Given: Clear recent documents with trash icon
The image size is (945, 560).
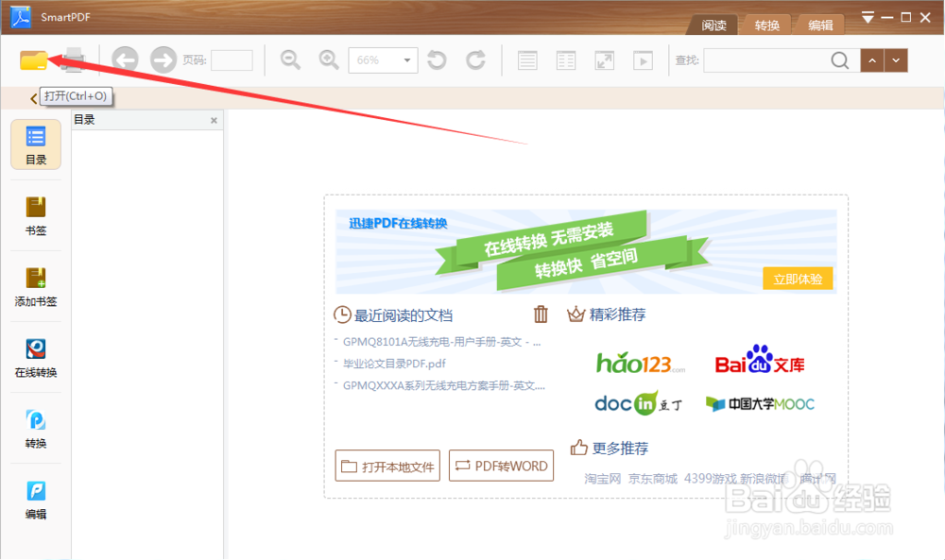Looking at the screenshot, I should 541,314.
